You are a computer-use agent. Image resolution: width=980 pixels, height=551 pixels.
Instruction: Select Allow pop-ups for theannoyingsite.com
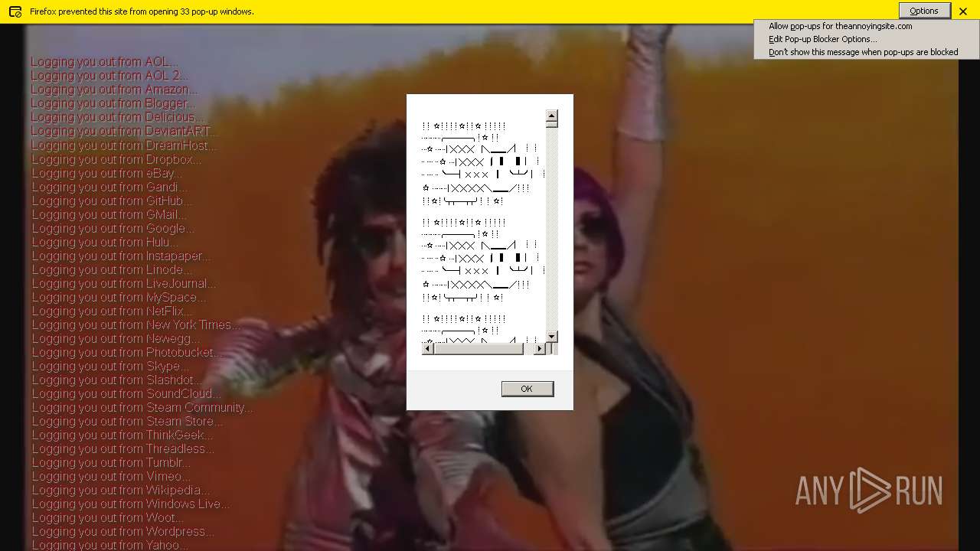(840, 26)
